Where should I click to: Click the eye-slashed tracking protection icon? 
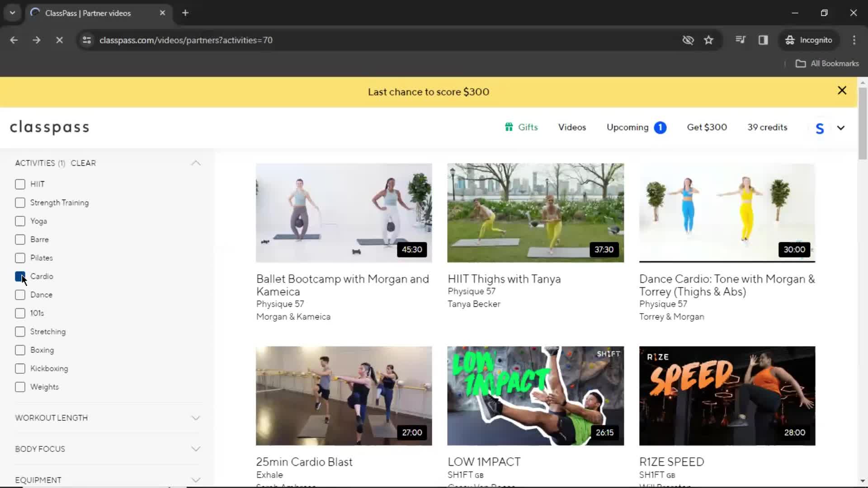click(x=688, y=40)
